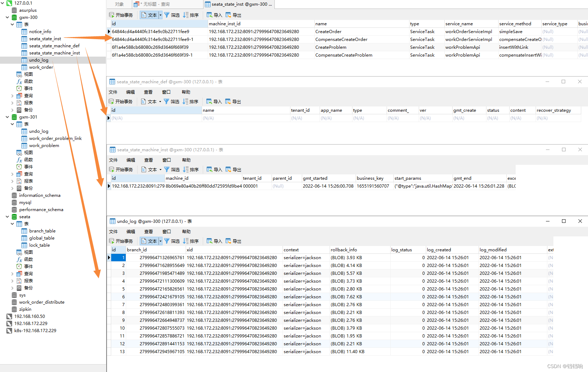Collapse the gxm-301 database node

click(7, 117)
